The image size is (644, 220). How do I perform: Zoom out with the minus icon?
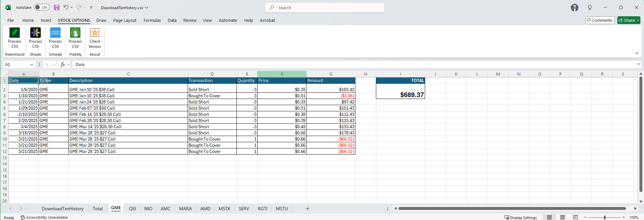click(585, 217)
